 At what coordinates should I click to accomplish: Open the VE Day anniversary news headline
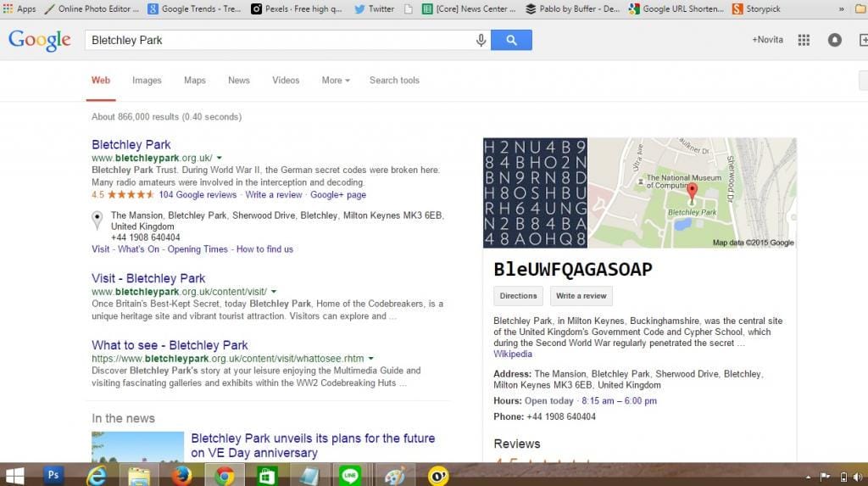point(313,445)
